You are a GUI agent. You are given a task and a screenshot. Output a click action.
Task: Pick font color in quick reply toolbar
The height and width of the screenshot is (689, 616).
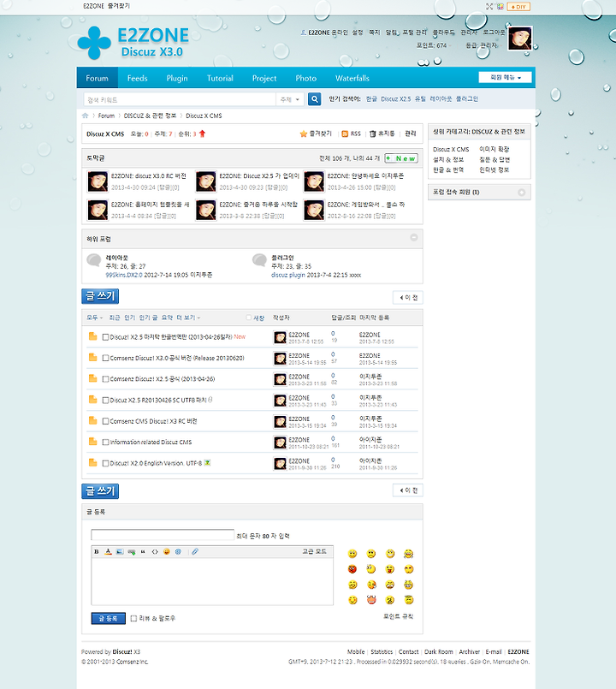(x=108, y=551)
